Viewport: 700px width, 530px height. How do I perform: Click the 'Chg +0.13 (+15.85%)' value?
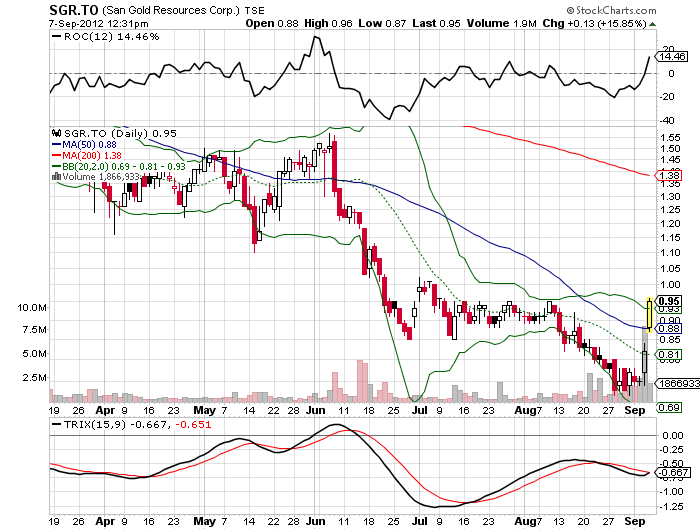[x=594, y=24]
